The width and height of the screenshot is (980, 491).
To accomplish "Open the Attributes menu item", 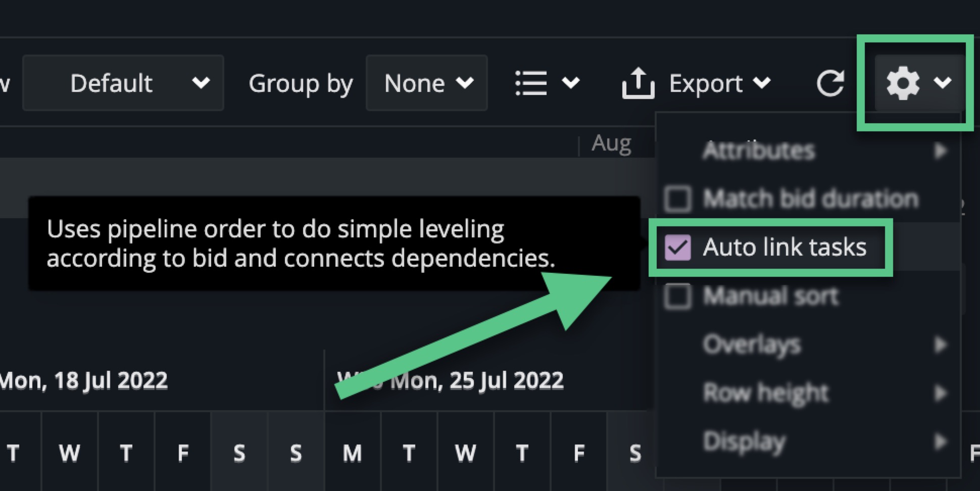I will pyautogui.click(x=758, y=151).
